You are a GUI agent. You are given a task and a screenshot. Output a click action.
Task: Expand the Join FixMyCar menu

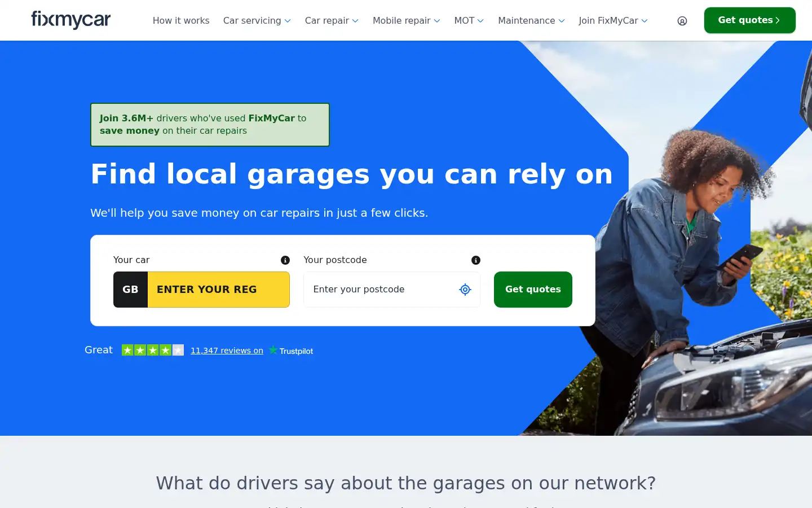(x=613, y=20)
